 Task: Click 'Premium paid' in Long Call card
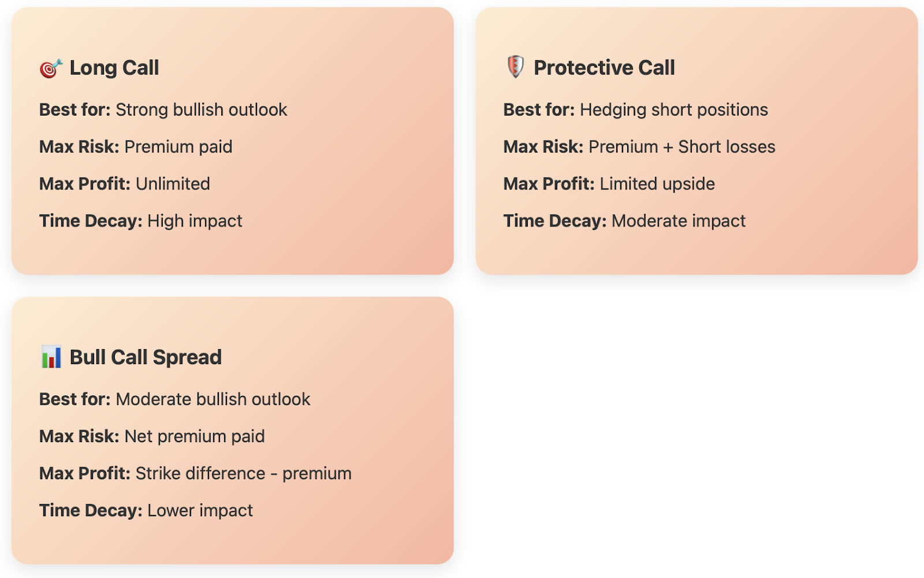point(178,147)
